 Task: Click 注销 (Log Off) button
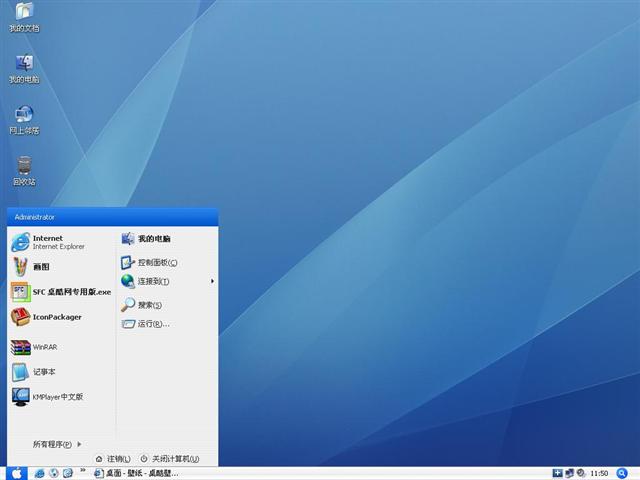click(113, 459)
